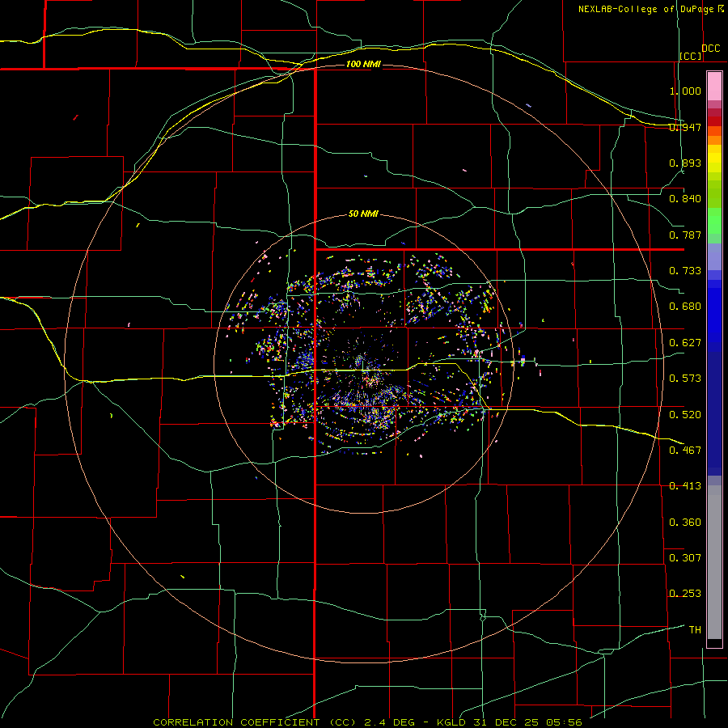Viewport: 728px width, 728px height.
Task: Click the NEXLAB-College of DuPage label
Action: pyautogui.click(x=647, y=9)
